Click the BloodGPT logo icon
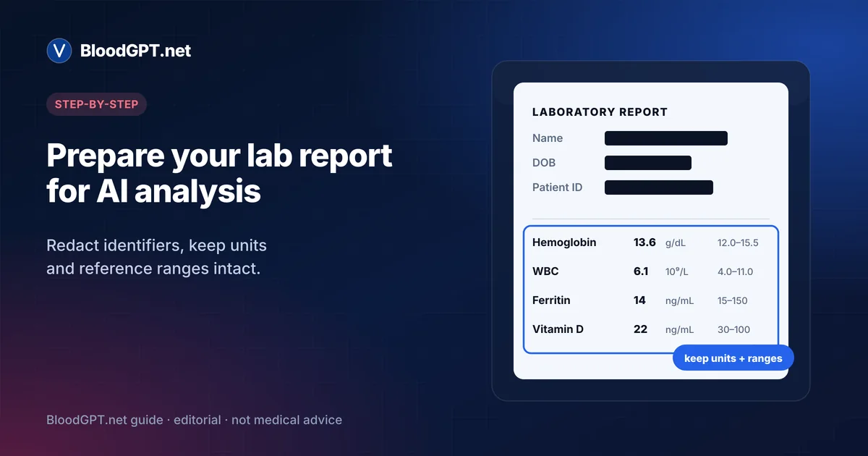The width and height of the screenshot is (868, 456). click(x=59, y=51)
